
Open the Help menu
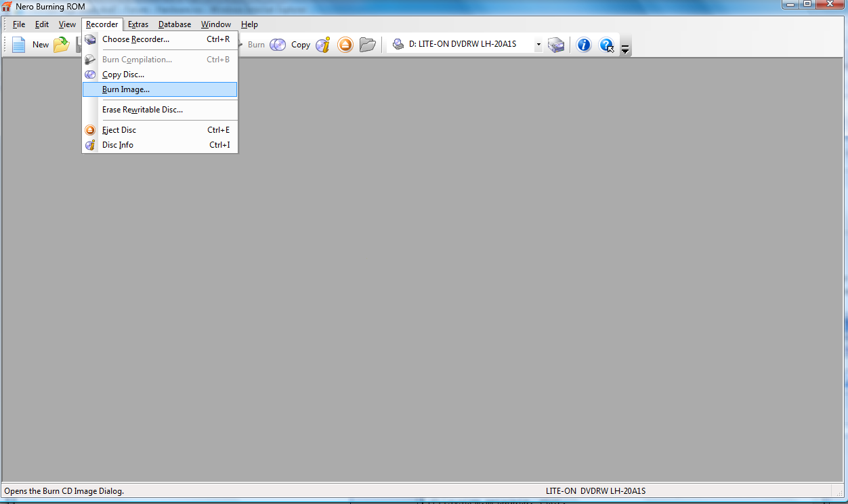coord(249,24)
